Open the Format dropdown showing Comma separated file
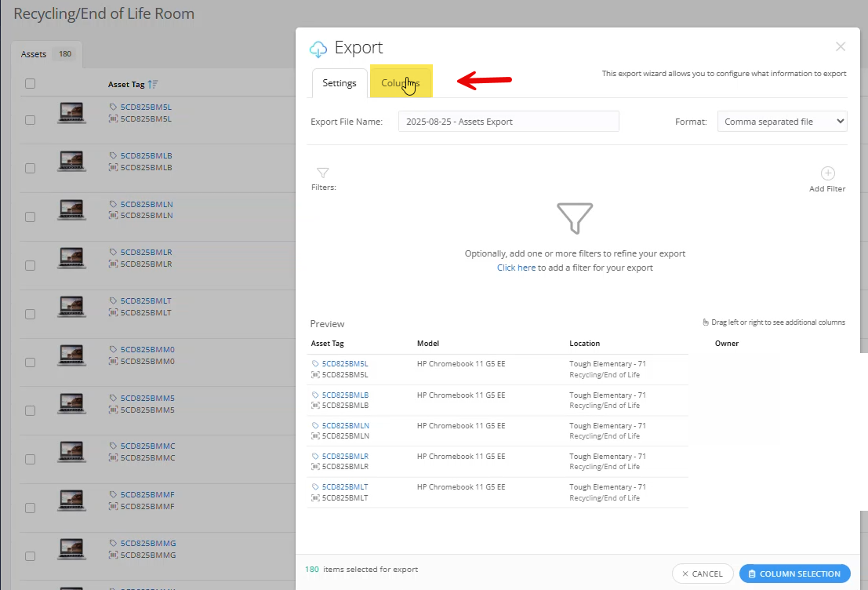868x590 pixels. pyautogui.click(x=781, y=121)
